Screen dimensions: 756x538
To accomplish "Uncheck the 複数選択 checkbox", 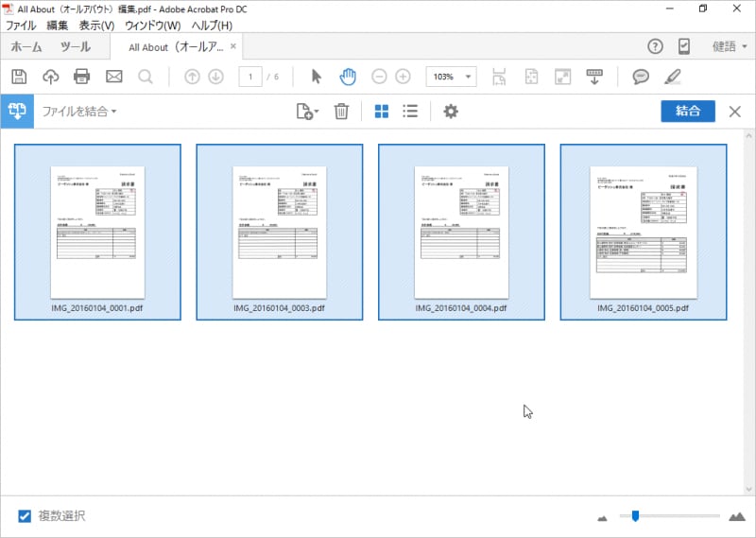I will pos(26,516).
